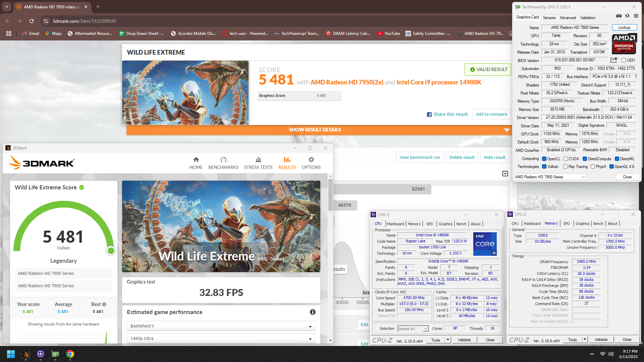Expand SHOW RESULT DETAILS bar

pos(318,130)
